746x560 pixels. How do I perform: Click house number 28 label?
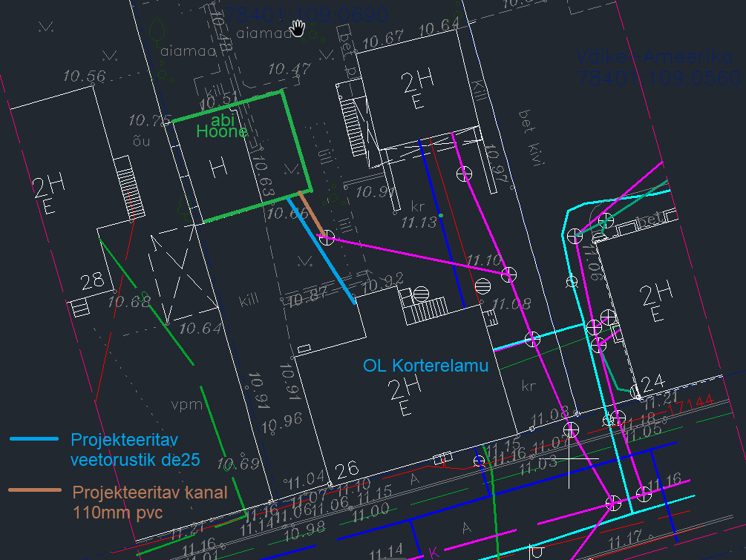click(93, 281)
